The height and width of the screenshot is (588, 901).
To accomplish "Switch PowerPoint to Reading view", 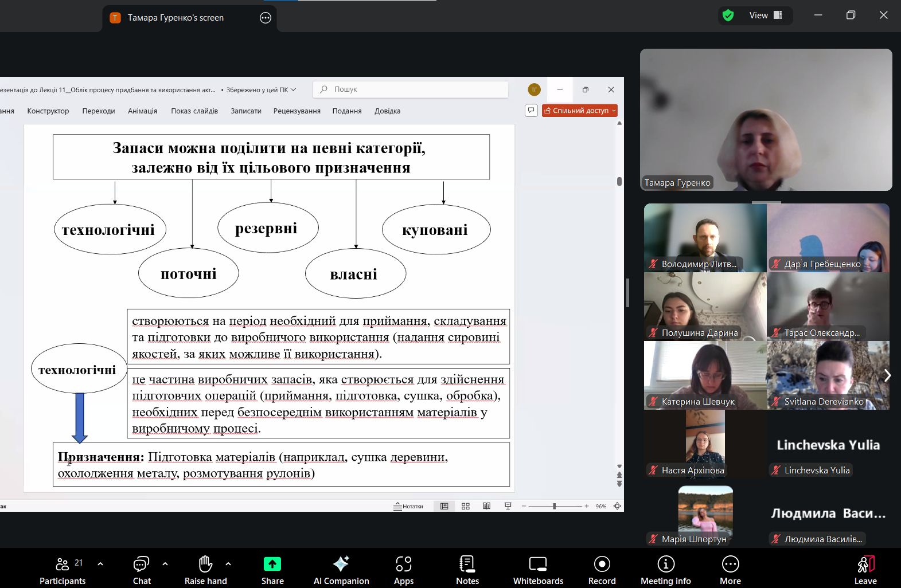I will (486, 506).
